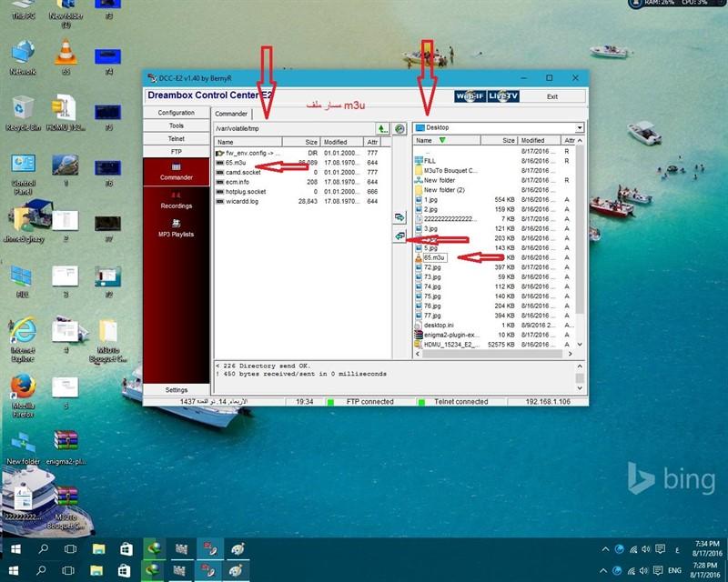728x582 pixels.
Task: Click the /var/volatile/tmp path field
Action: pyautogui.click(x=294, y=128)
